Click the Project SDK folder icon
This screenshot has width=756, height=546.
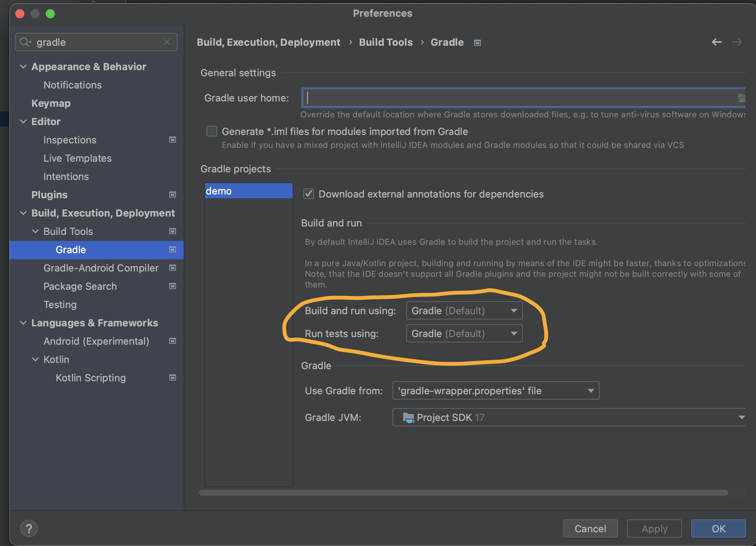point(408,418)
